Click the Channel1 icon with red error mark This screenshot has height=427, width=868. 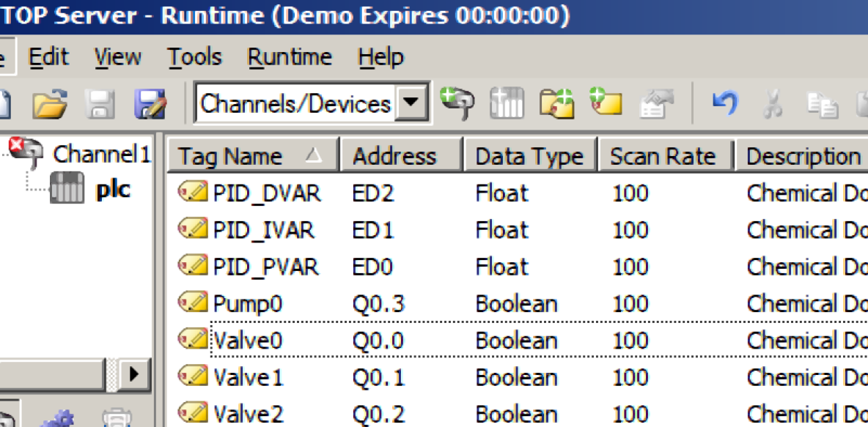click(27, 152)
